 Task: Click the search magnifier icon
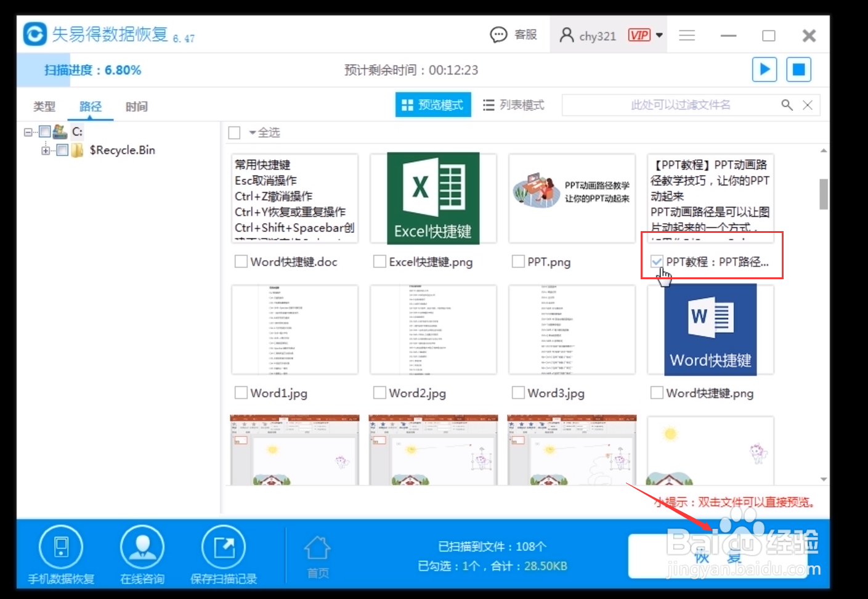[x=787, y=105]
